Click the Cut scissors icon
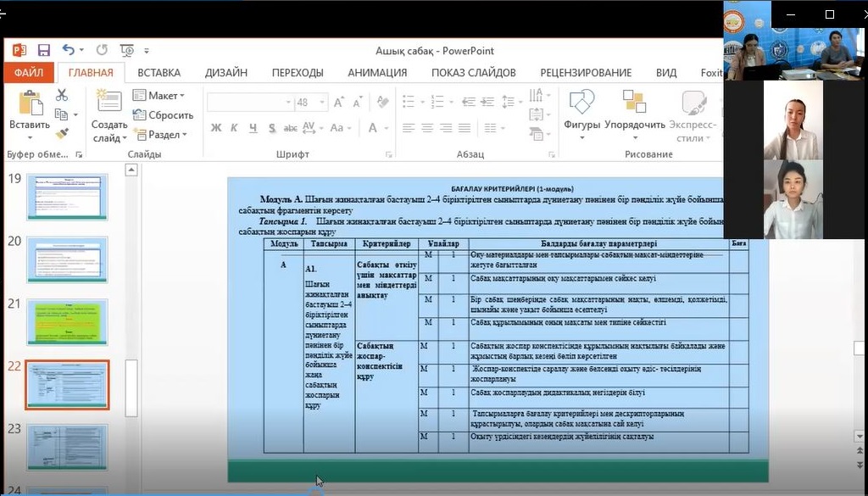 pyautogui.click(x=62, y=95)
